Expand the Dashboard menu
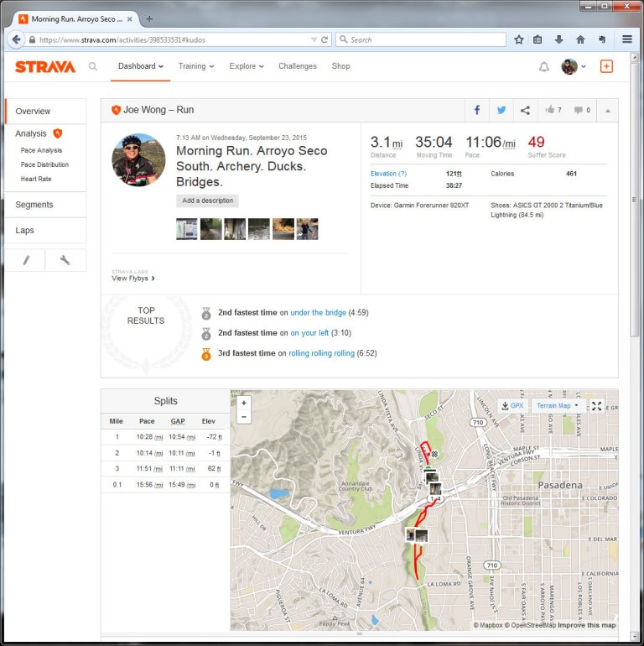This screenshot has width=644, height=646. coord(140,66)
